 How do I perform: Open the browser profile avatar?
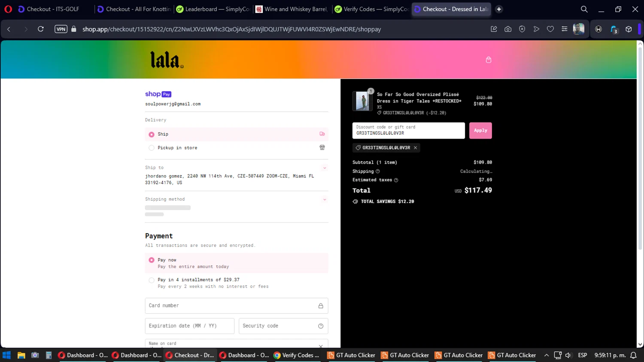click(579, 29)
